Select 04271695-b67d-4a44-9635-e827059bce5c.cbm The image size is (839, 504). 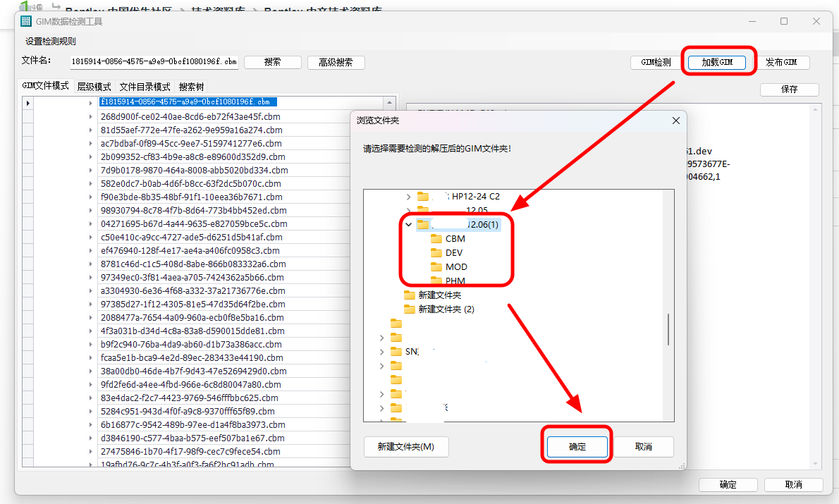coord(194,223)
